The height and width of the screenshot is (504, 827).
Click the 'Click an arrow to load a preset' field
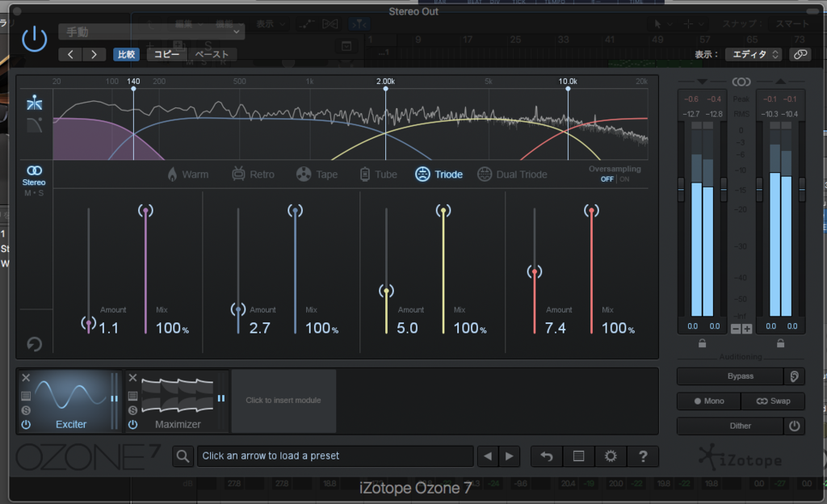[x=335, y=456]
